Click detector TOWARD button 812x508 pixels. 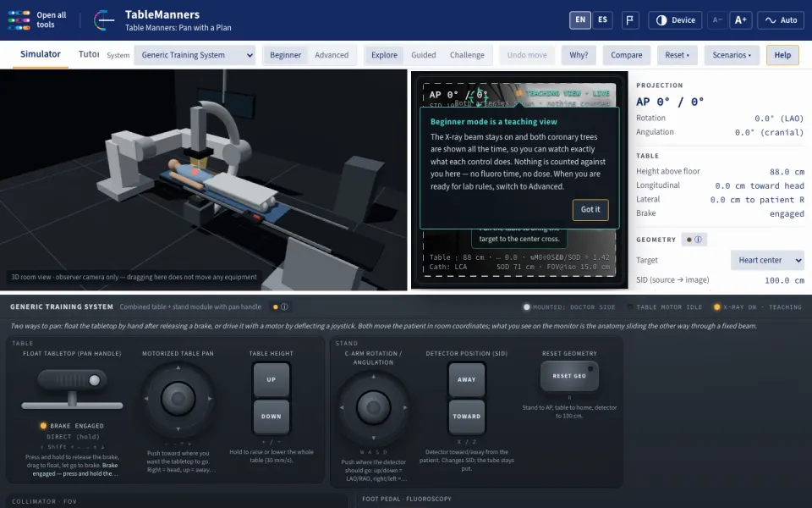[467, 417]
